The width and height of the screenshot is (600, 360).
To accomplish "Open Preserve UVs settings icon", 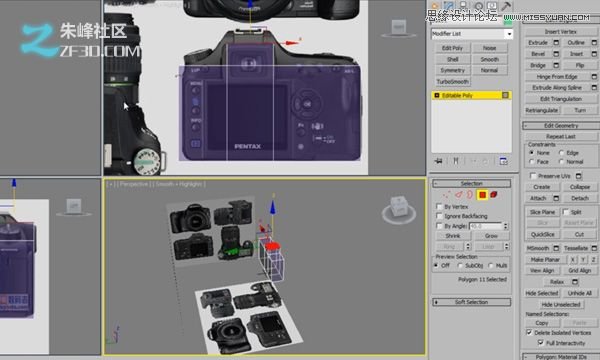I will (x=579, y=176).
